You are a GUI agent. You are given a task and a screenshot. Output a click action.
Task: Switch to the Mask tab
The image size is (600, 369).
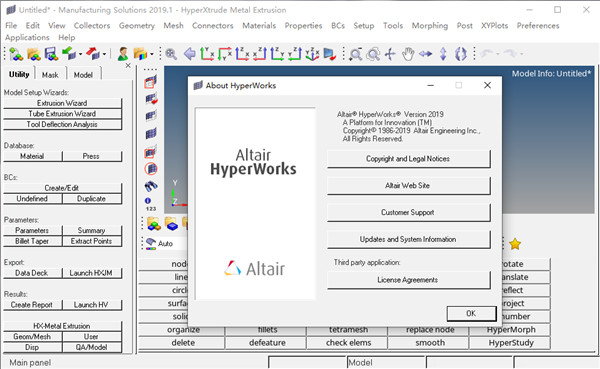[x=50, y=75]
